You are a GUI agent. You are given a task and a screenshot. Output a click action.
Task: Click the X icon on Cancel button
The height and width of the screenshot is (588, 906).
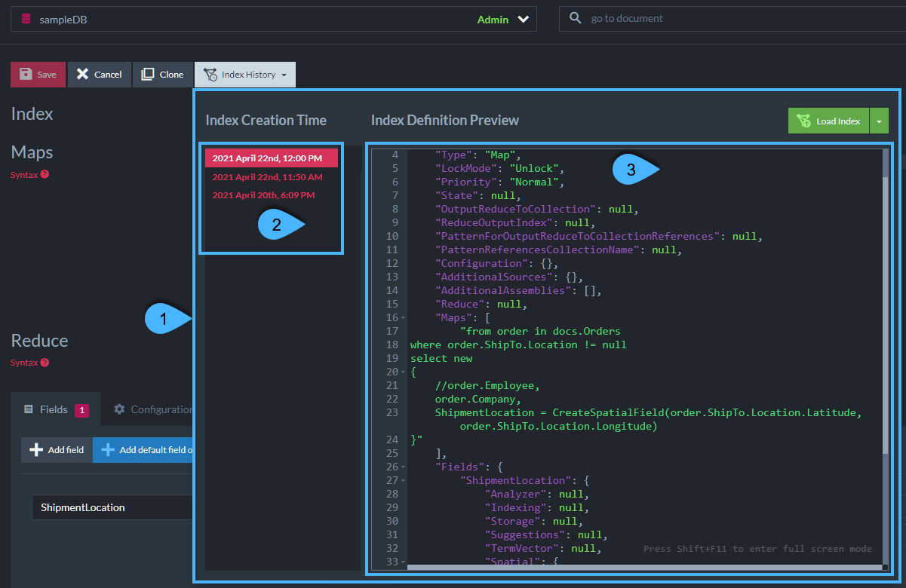coord(83,74)
